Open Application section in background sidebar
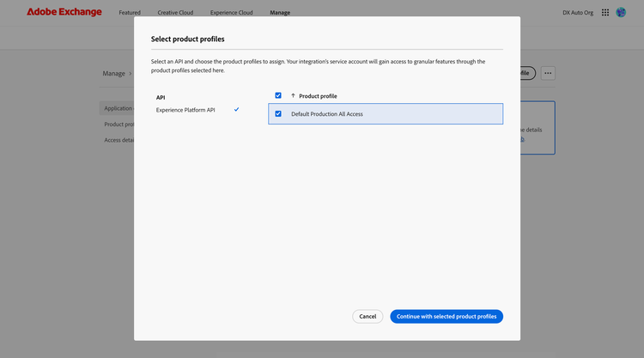The image size is (644, 358). (x=117, y=108)
